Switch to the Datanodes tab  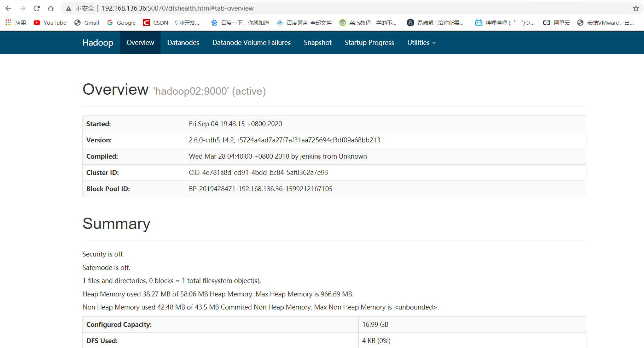183,42
